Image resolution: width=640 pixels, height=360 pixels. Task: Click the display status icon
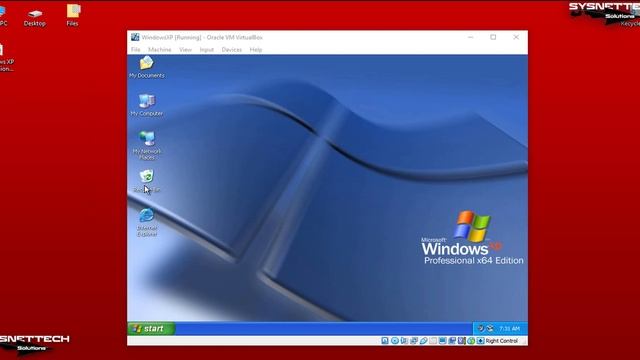coord(442,340)
